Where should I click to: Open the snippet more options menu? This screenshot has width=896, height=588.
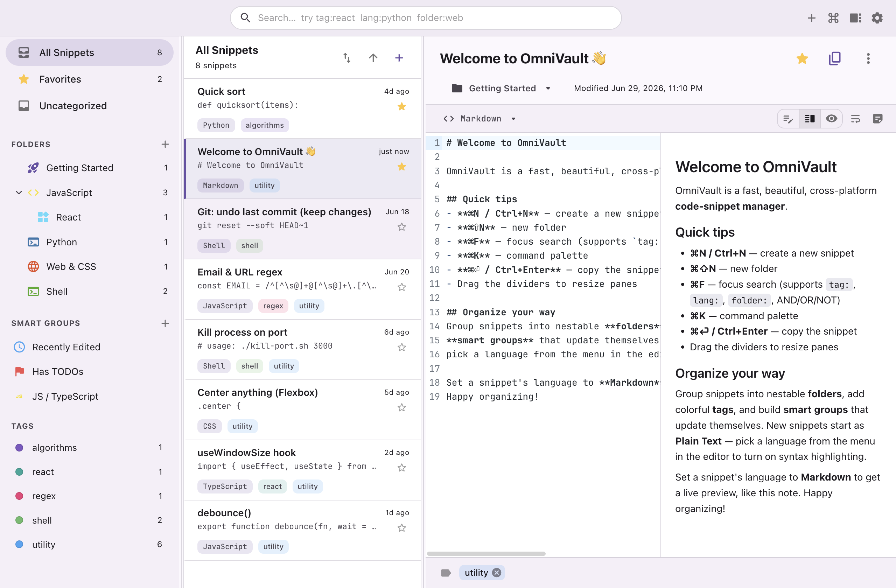[x=868, y=58]
